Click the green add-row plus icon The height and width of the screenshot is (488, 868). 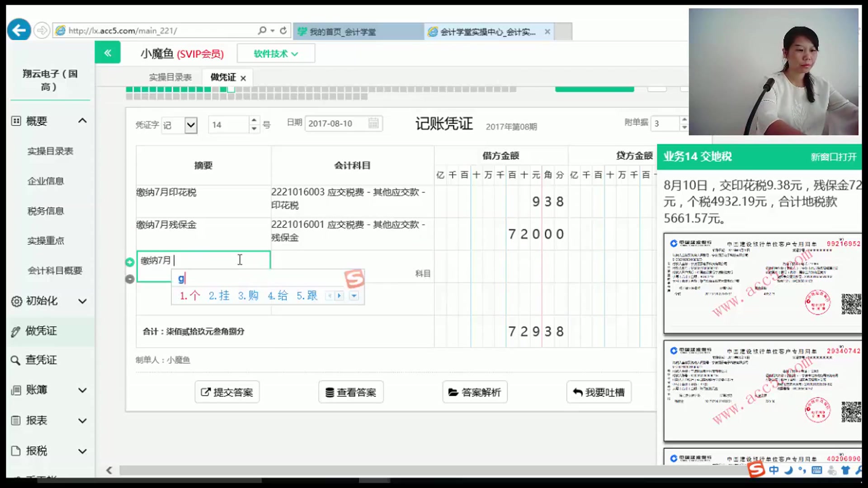130,262
